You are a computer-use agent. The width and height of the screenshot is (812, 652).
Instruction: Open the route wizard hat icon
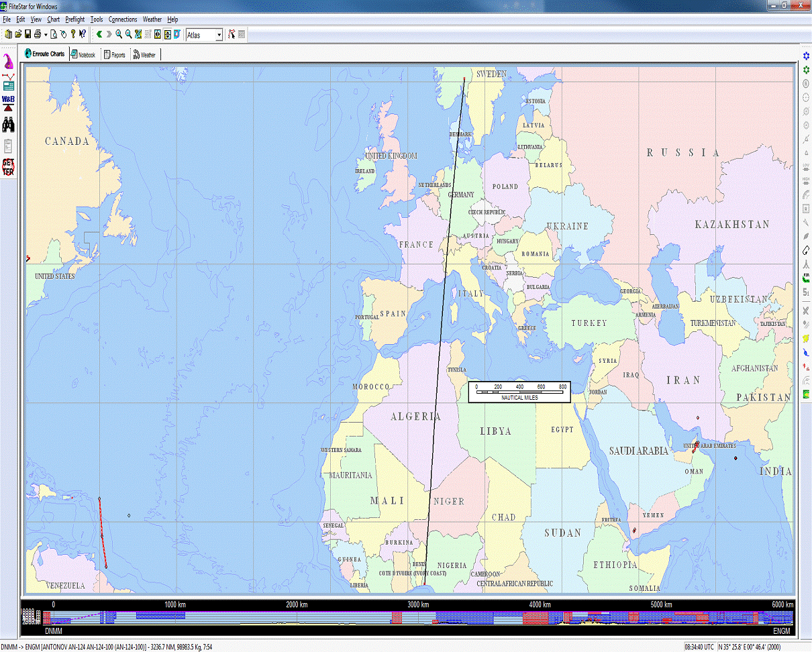9,62
